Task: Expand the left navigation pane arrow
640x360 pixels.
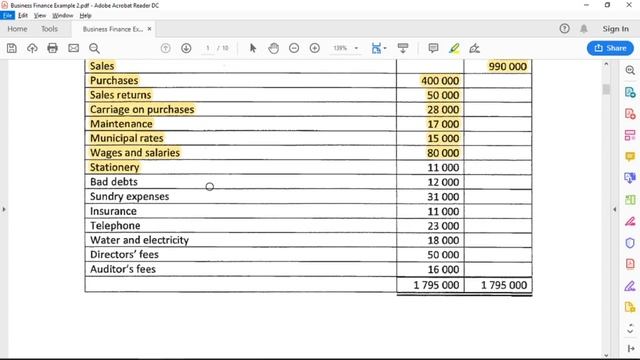Action: pyautogui.click(x=4, y=209)
